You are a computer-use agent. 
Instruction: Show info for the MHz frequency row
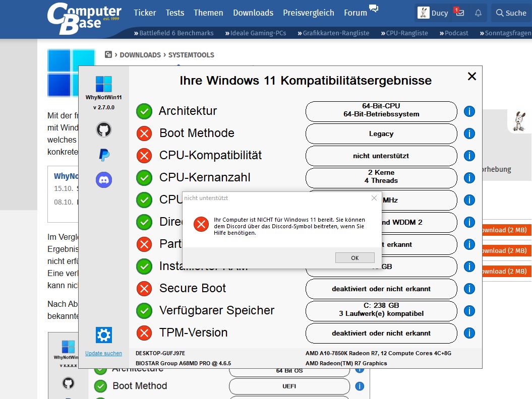click(469, 200)
